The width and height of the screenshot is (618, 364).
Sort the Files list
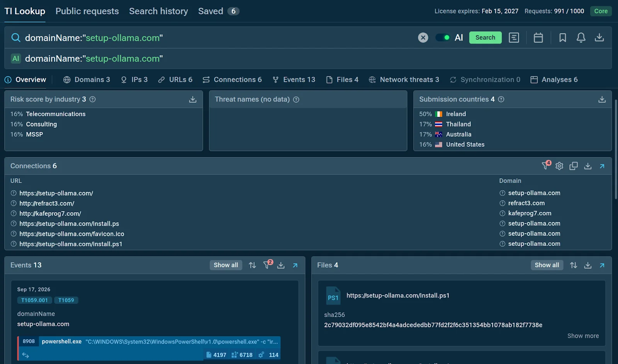pos(574,265)
